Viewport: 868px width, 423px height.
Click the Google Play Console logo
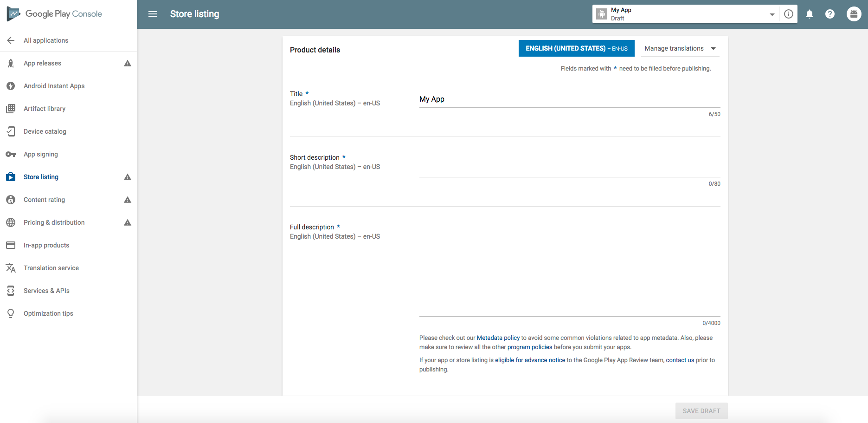coord(55,14)
